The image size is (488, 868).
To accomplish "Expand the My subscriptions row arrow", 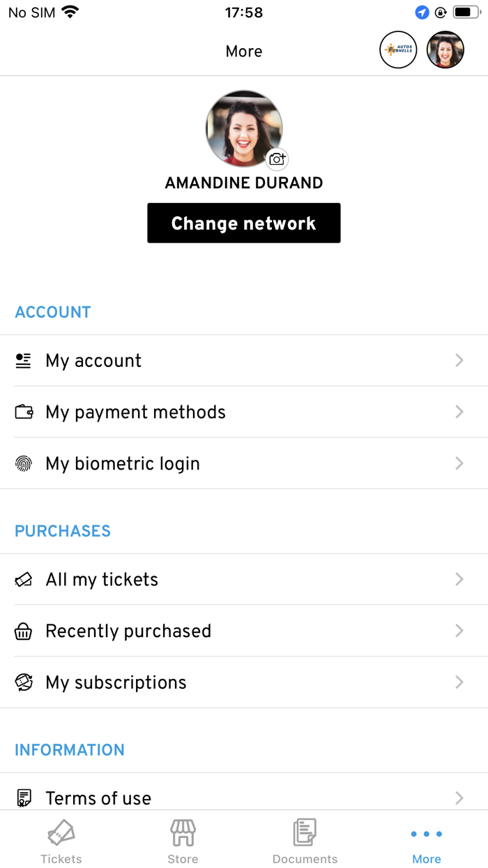I will [x=459, y=682].
